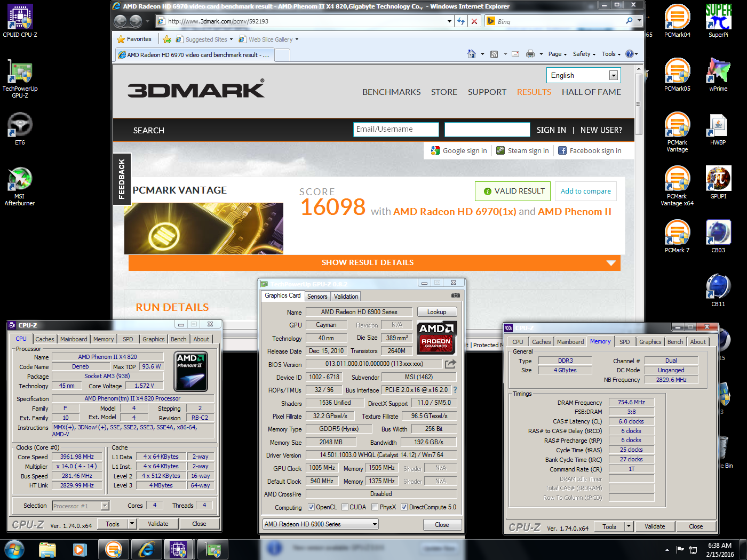Launch ET6 desktop icon

point(20,129)
